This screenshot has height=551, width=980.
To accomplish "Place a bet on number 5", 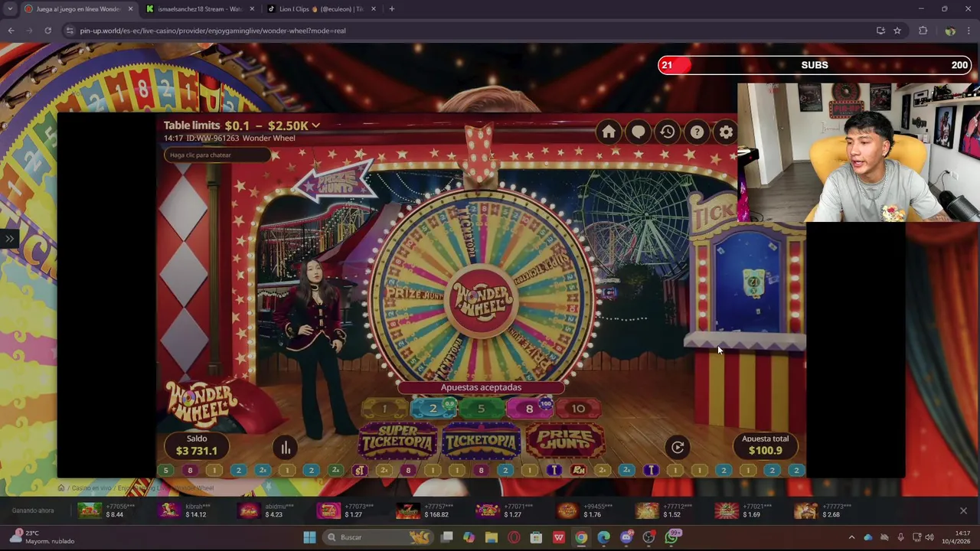I will 481,409.
